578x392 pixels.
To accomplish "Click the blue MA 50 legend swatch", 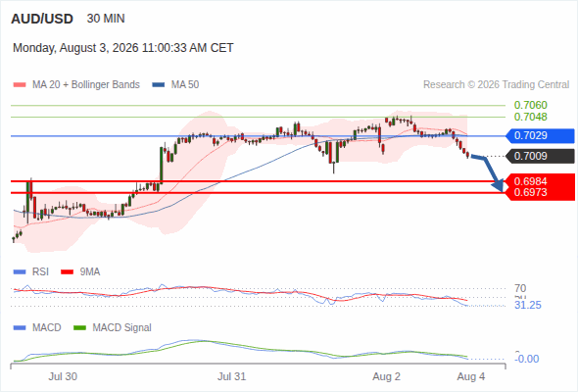I will click(159, 85).
